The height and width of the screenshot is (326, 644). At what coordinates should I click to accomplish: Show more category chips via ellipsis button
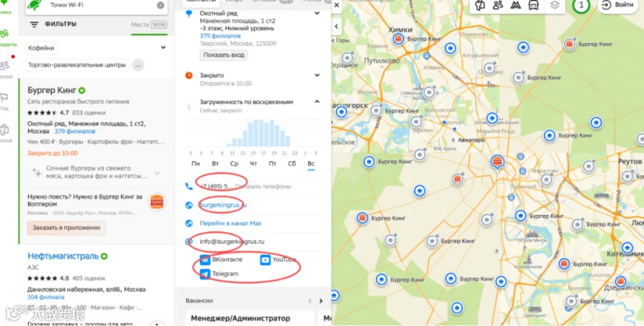coord(138,65)
